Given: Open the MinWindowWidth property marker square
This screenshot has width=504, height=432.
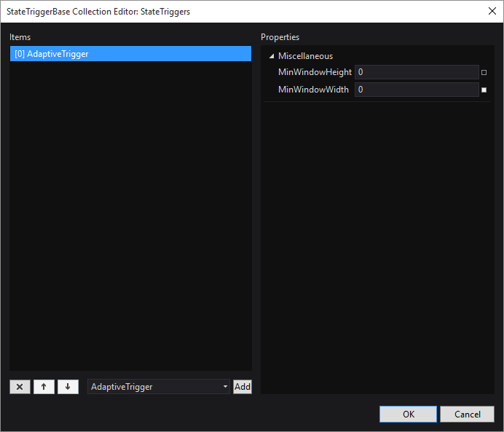Looking at the screenshot, I should pyautogui.click(x=484, y=90).
